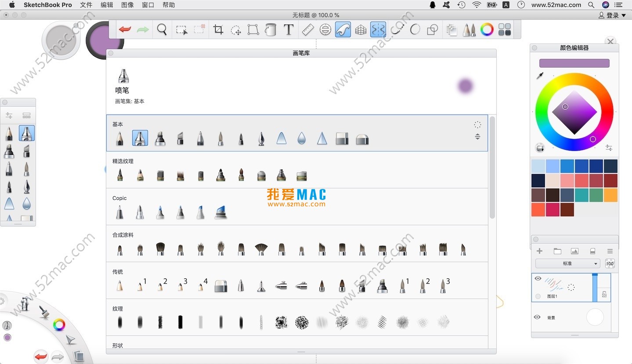Click the 背景 layer color circle
Viewport: 632px width, 364px height.
click(595, 317)
